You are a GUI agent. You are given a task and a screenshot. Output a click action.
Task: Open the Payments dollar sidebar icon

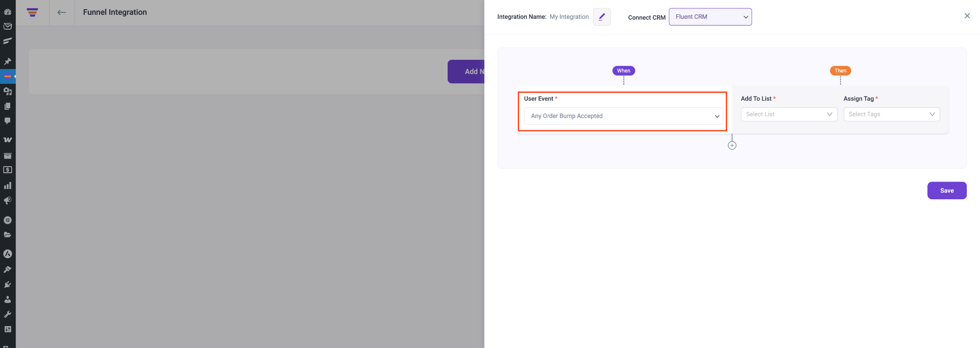8,170
